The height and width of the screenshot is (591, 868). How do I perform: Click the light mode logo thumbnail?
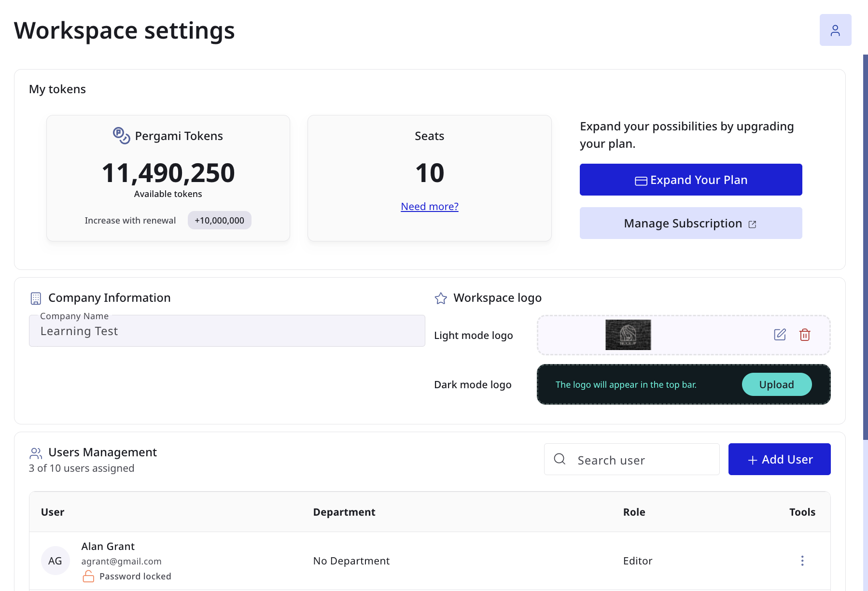(628, 335)
